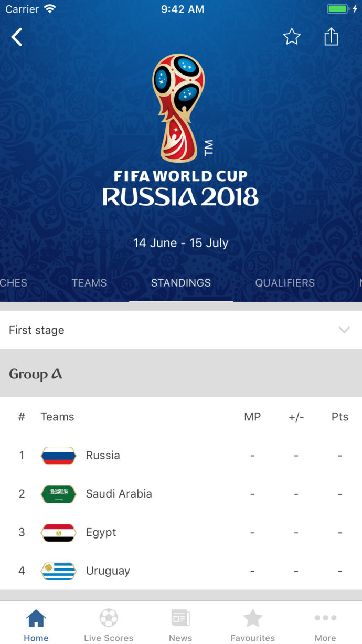Open Favourites via the star icon

point(253,618)
